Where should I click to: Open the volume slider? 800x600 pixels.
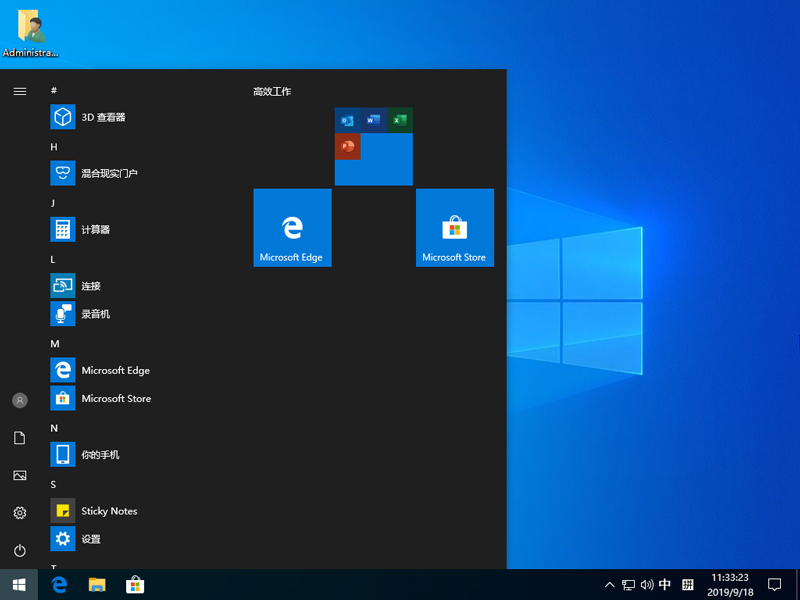tap(646, 585)
